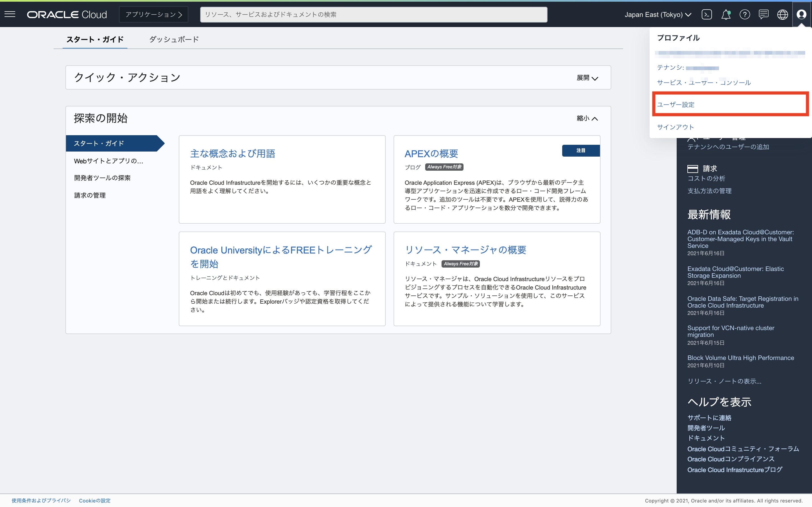Select 開発者ツールの探索 in side list

[x=102, y=178]
